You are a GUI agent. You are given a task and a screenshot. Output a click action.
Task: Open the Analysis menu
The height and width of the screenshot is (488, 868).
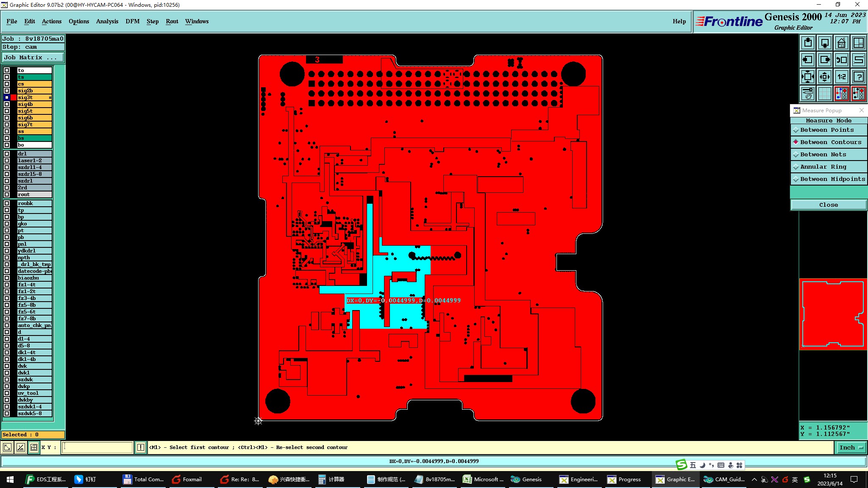pyautogui.click(x=107, y=21)
